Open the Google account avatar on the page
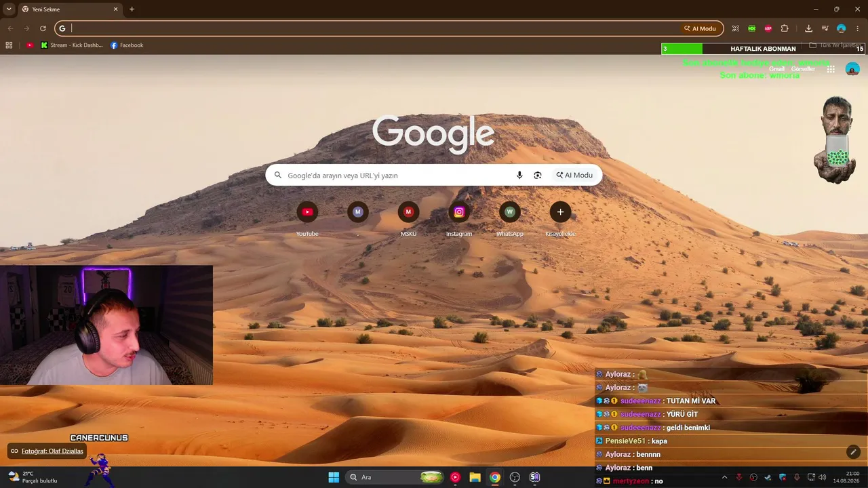 pyautogui.click(x=852, y=69)
